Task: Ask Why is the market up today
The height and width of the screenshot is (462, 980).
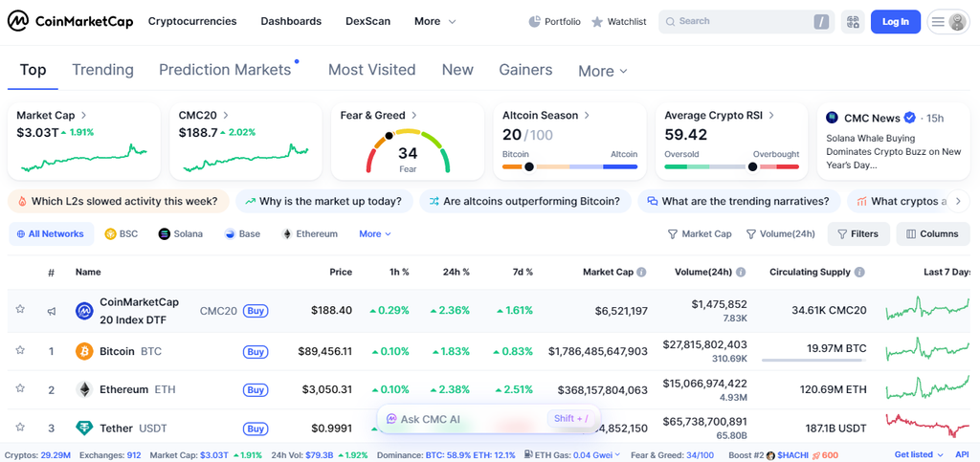Action: click(324, 201)
